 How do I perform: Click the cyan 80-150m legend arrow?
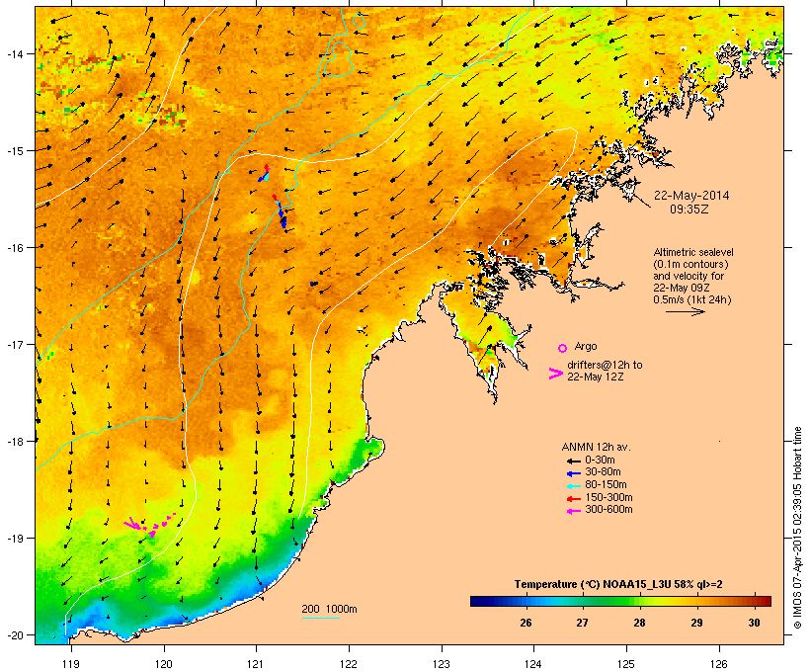[573, 486]
